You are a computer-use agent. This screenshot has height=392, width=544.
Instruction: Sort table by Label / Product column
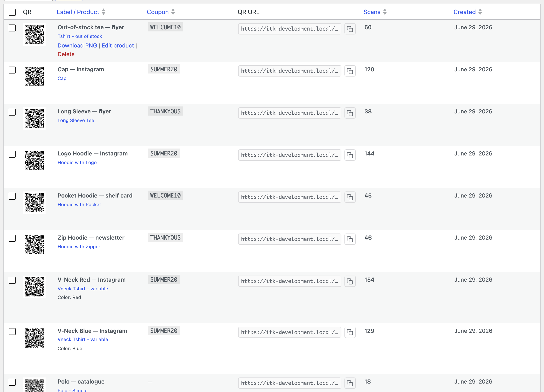81,12
